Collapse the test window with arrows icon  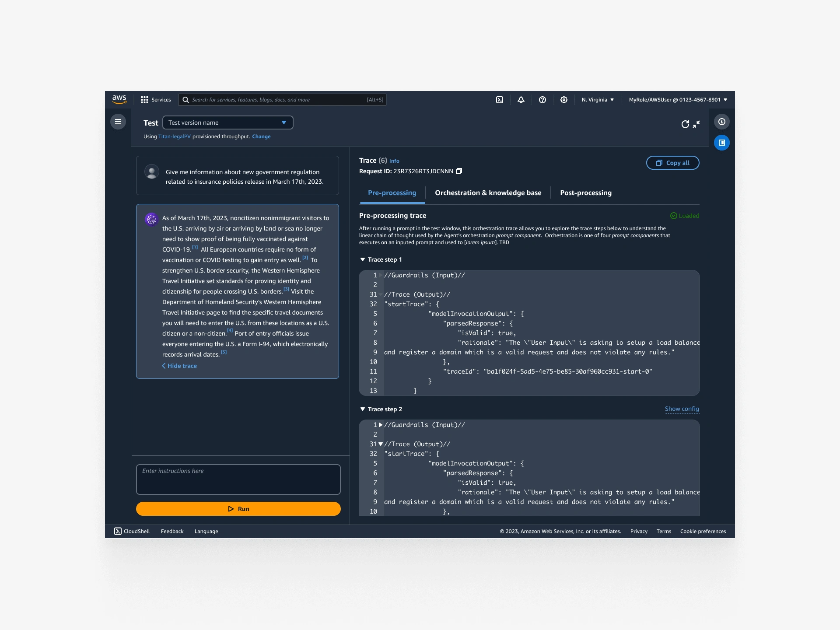[x=696, y=124]
